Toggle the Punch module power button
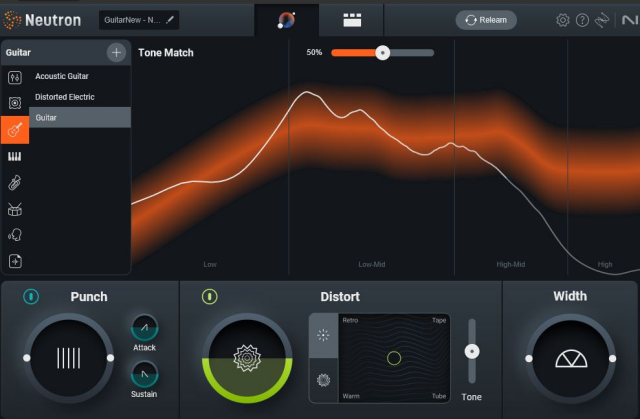Viewport: 640px width, 419px height. click(31, 297)
